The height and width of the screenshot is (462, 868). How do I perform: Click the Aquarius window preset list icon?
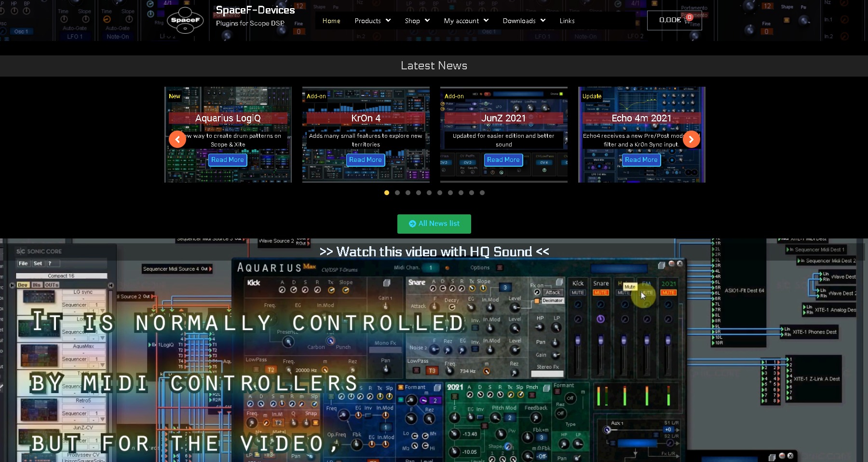662,265
